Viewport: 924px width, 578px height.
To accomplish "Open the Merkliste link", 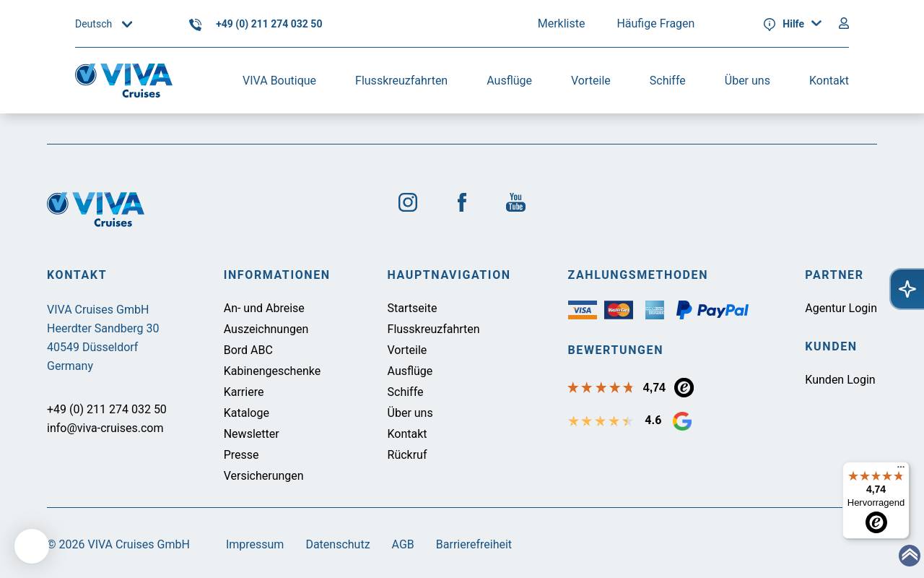I will pos(561,24).
